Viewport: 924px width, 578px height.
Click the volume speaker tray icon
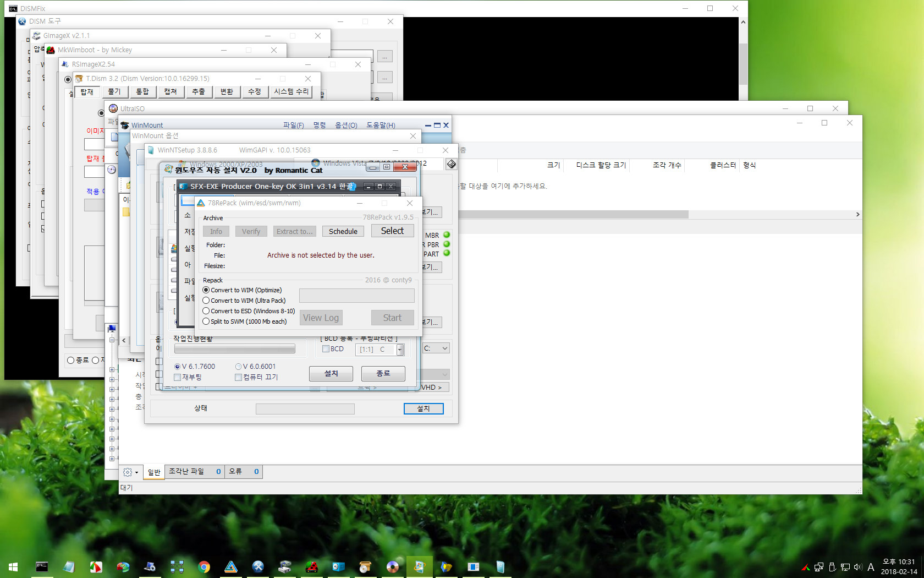(x=858, y=567)
